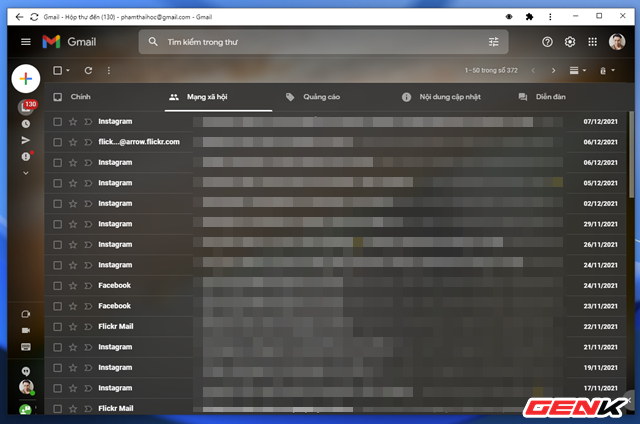This screenshot has width=640, height=424.
Task: Click the Meet new meeting icon in sidebar
Action: point(26,314)
